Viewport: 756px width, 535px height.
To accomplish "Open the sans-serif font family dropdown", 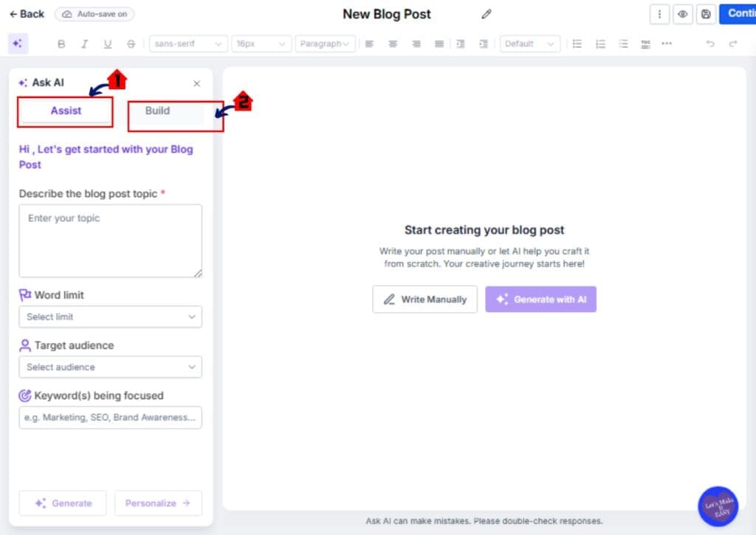I will coord(188,44).
